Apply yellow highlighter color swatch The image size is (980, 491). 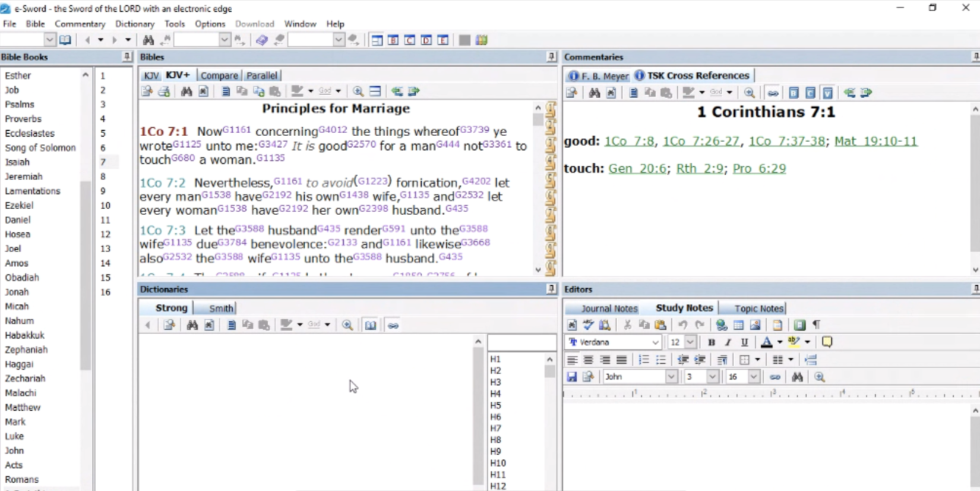pyautogui.click(x=794, y=342)
